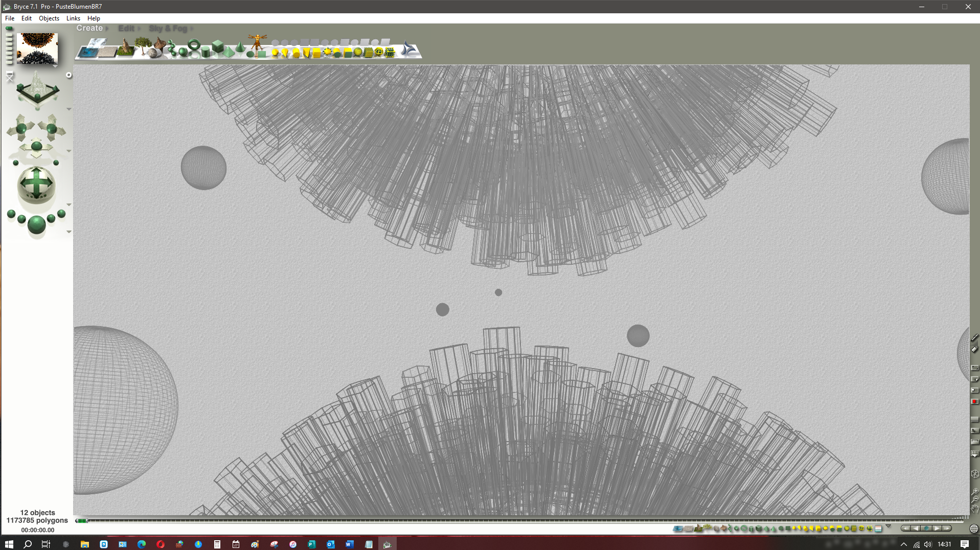Create a yellow cone spotlight

(x=285, y=53)
